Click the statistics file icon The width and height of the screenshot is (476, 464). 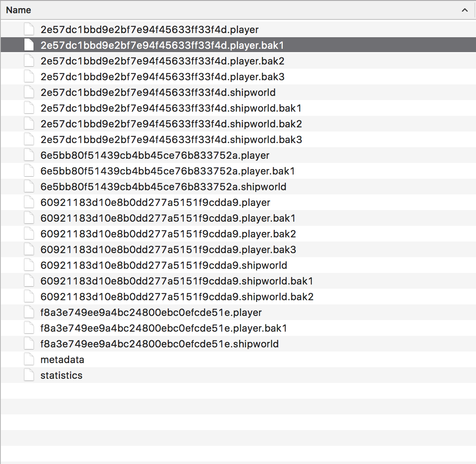click(29, 375)
